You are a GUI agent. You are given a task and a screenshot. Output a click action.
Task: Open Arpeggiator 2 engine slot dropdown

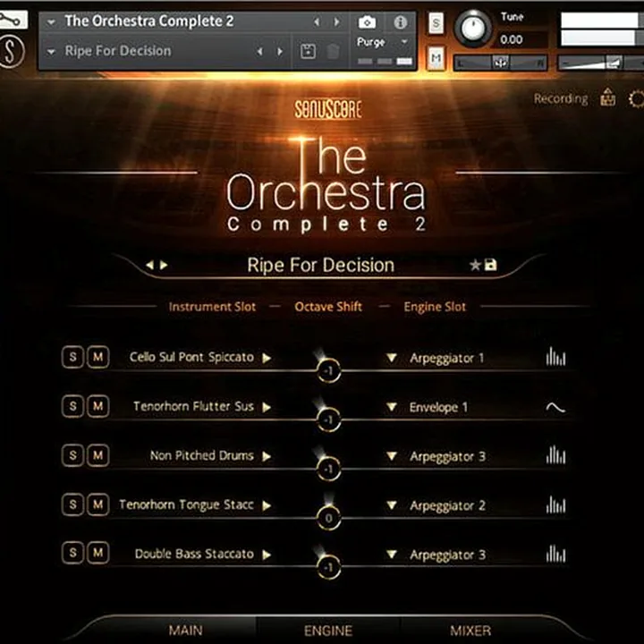click(392, 504)
